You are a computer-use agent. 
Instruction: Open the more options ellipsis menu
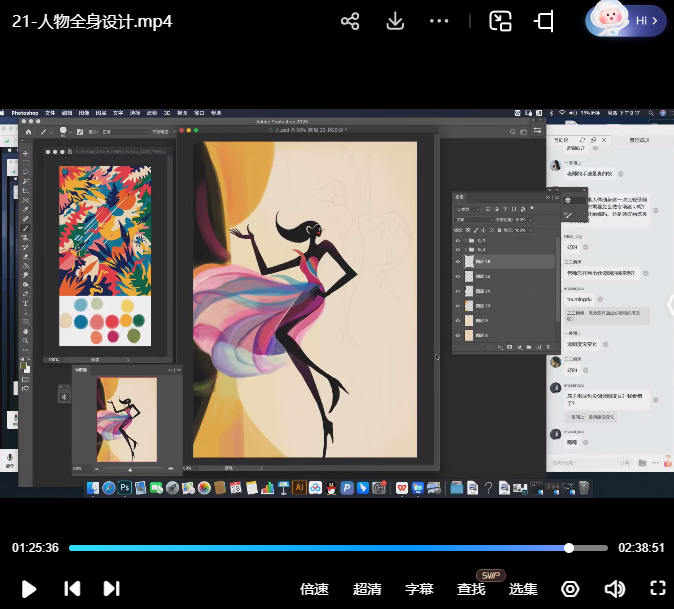(x=439, y=21)
